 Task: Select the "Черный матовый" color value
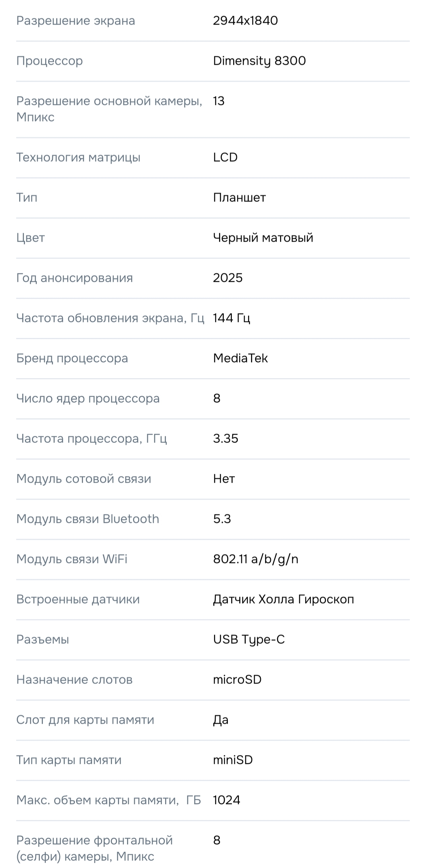(263, 237)
